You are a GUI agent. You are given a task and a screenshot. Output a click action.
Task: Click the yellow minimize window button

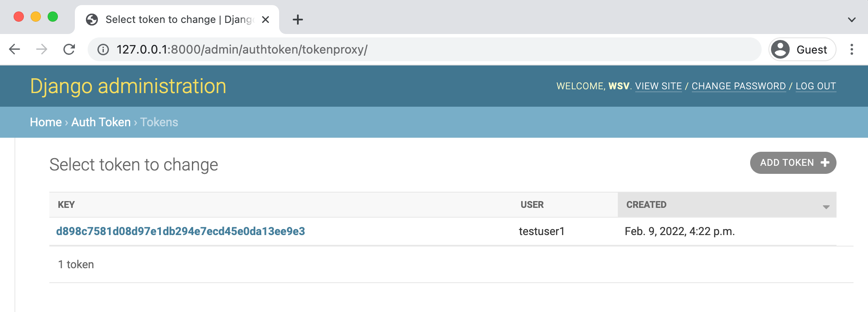pyautogui.click(x=36, y=17)
